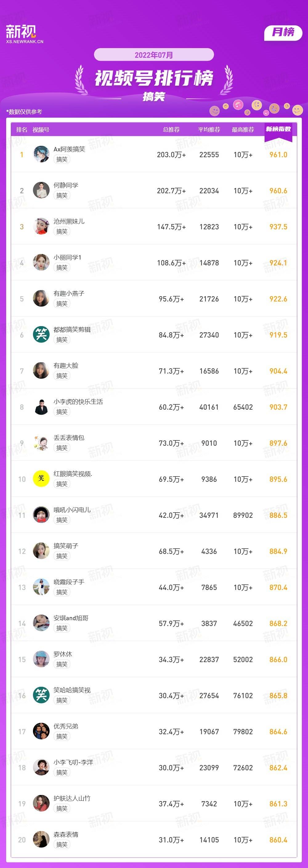Click the 平均推荐 column header

[x=209, y=130]
